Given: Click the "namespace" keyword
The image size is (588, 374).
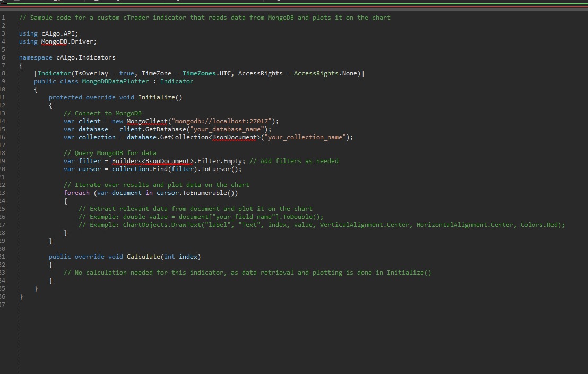Looking at the screenshot, I should 36,57.
